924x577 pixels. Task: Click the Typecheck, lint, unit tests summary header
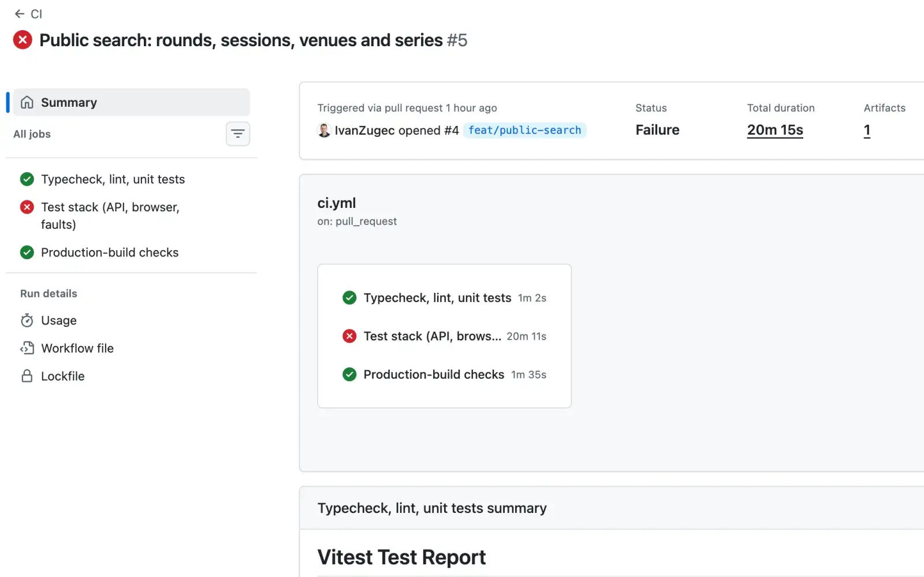pos(432,508)
